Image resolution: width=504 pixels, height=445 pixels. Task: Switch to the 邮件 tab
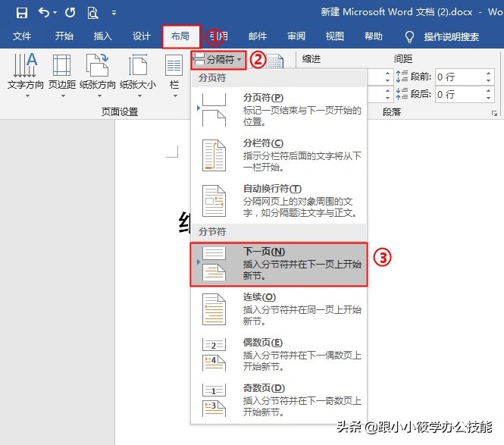pyautogui.click(x=258, y=36)
